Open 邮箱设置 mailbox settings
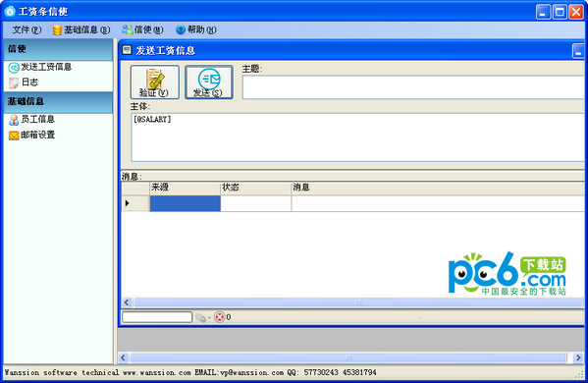This screenshot has width=588, height=383. point(32,135)
